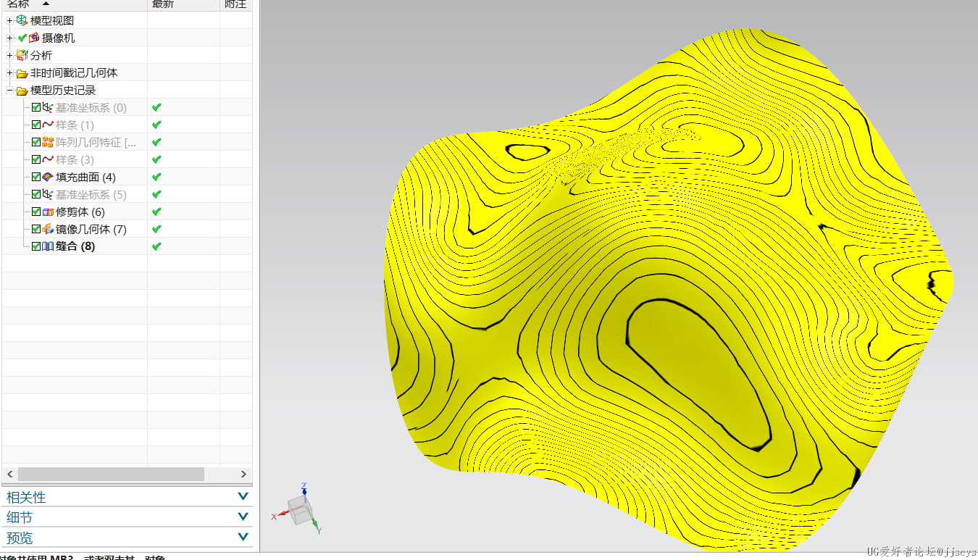Uncheck the 样条 (1) feature checkbox
Screen dimensions: 978x560
point(36,125)
